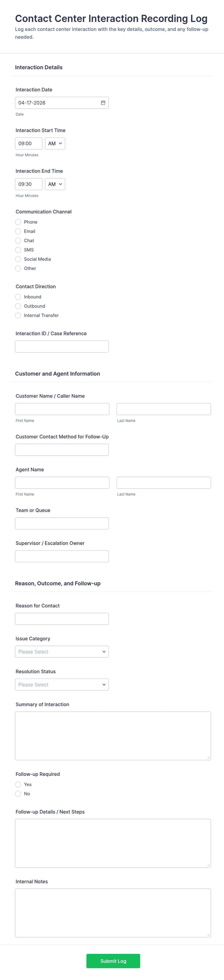Click the Interaction ID / Case Reference field
The image size is (224, 980).
[62, 347]
